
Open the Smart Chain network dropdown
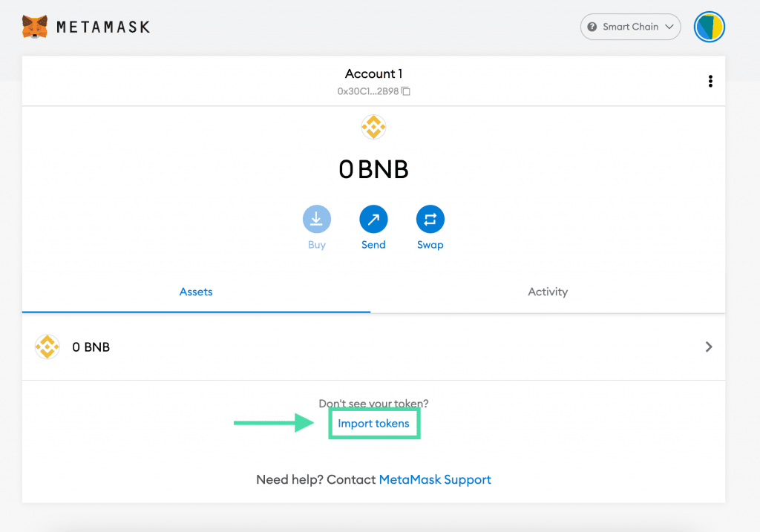click(630, 27)
